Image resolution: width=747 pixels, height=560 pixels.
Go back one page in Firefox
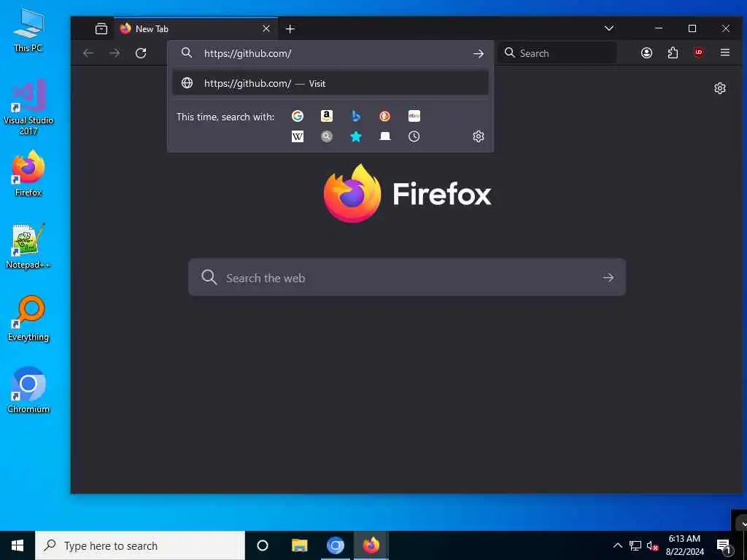[88, 53]
